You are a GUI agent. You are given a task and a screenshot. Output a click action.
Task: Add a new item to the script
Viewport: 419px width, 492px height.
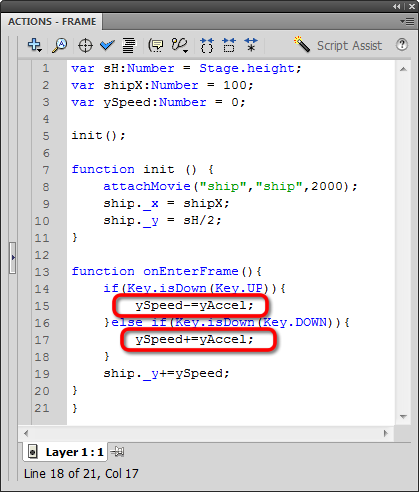click(x=34, y=45)
